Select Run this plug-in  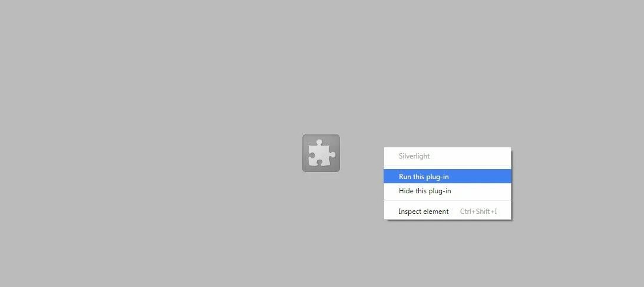tap(447, 177)
